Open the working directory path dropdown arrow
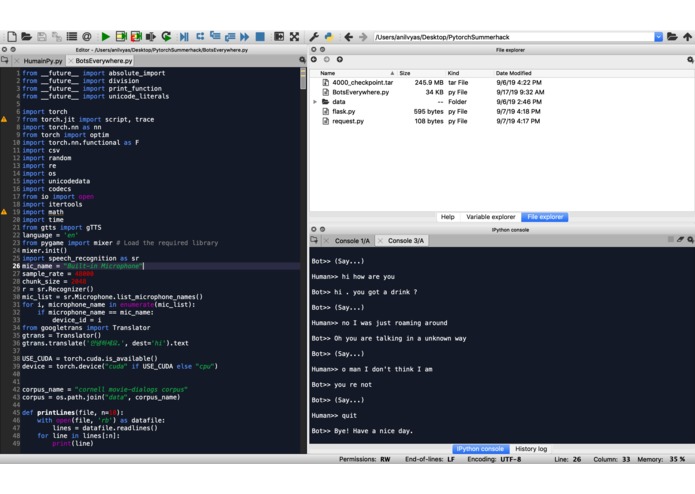Screen dimensions: 695x494 658,37
